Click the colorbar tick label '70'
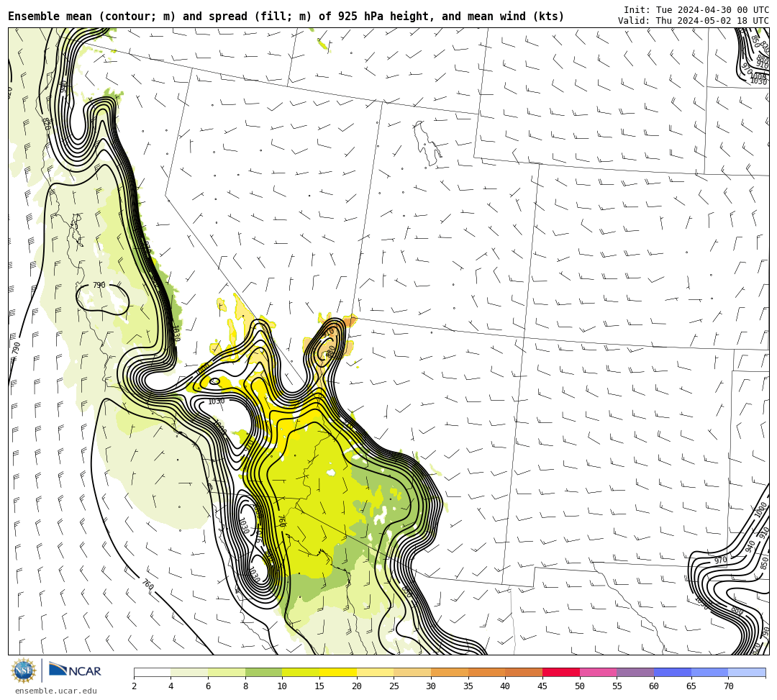This screenshot has height=700, width=777. click(x=728, y=686)
